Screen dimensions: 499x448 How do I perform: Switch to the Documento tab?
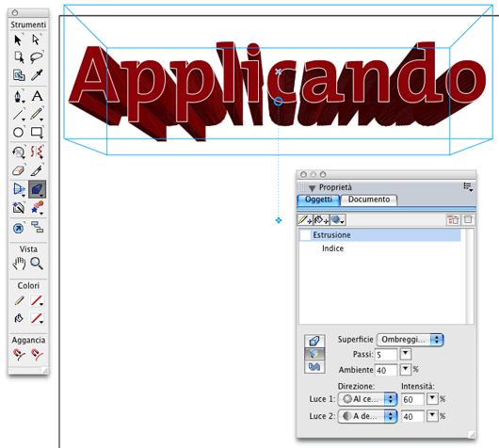[369, 200]
